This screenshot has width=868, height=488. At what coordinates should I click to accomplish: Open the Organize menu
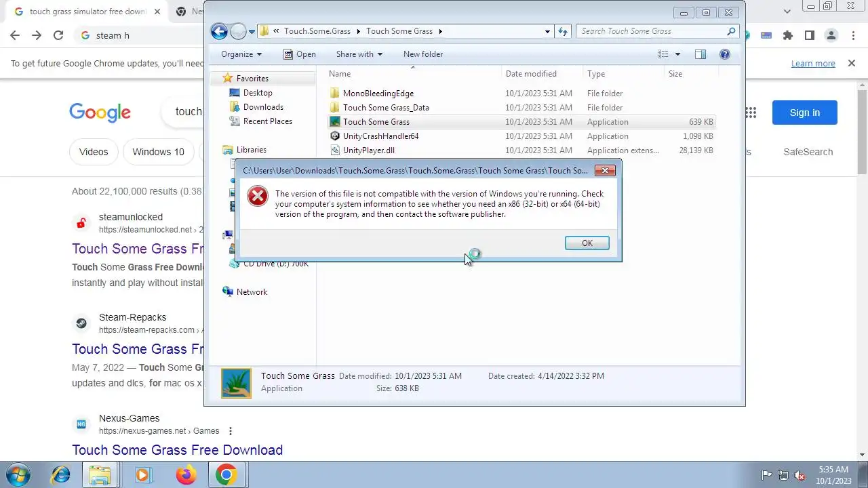click(241, 54)
